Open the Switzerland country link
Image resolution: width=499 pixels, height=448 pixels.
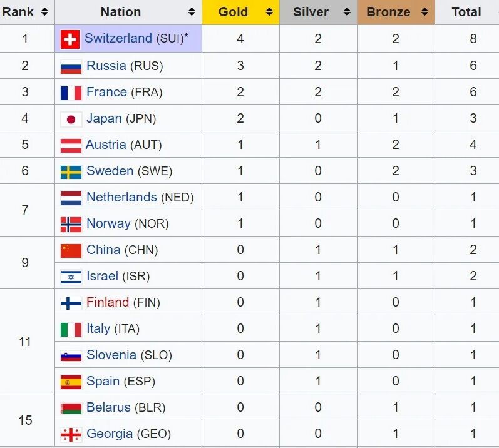click(118, 38)
